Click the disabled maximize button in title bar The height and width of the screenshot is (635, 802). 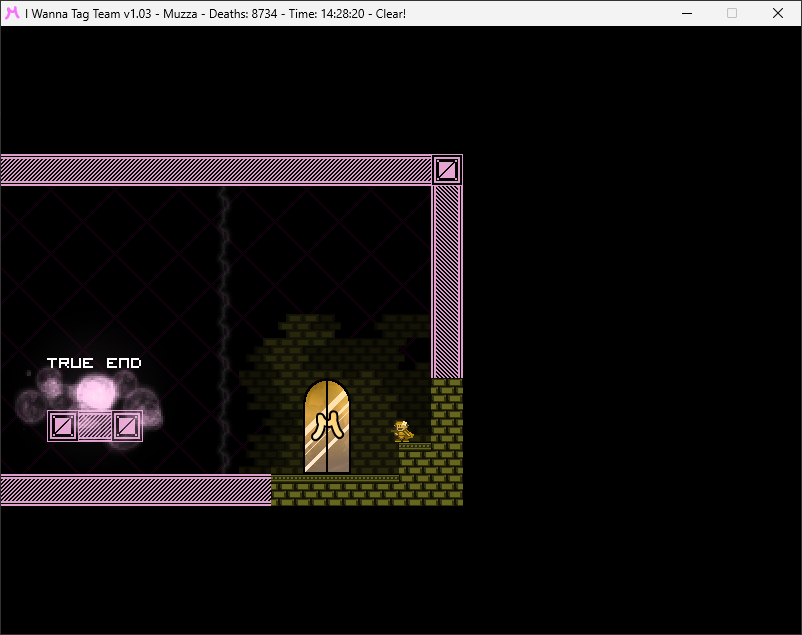click(732, 13)
